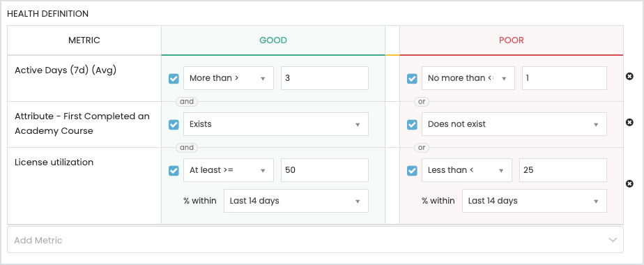
Task: Remove the First Completed Academy Course row
Action: pyautogui.click(x=629, y=122)
